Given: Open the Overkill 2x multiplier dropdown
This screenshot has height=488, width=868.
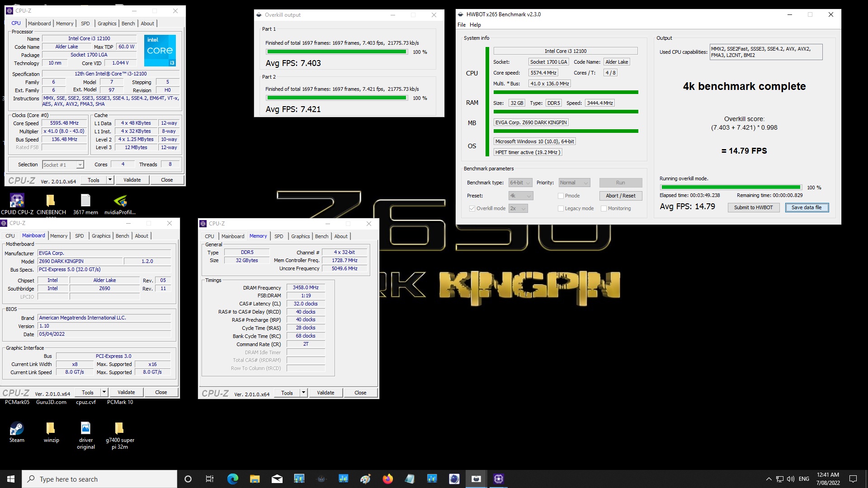Looking at the screenshot, I should pyautogui.click(x=518, y=208).
